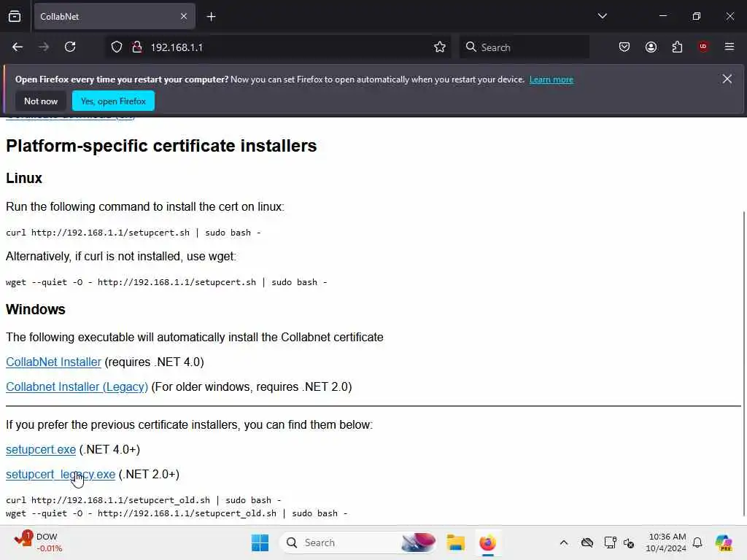Close the CollabNet tab
This screenshot has width=747, height=560.
(184, 16)
